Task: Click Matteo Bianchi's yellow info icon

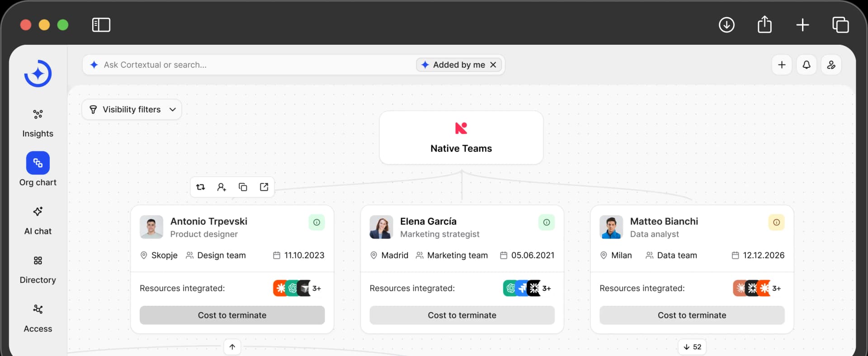Action: pos(777,222)
